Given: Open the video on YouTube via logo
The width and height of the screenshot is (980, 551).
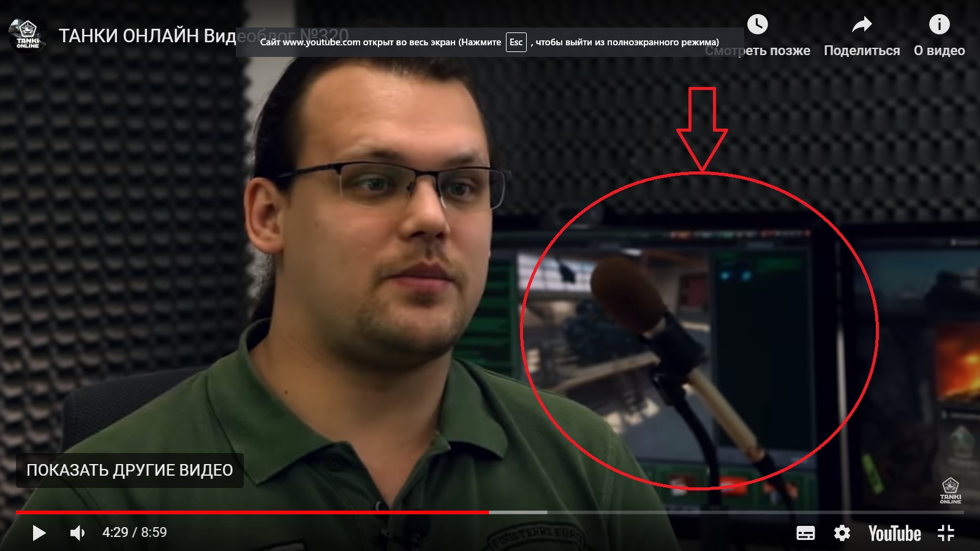Looking at the screenshot, I should coord(894,533).
